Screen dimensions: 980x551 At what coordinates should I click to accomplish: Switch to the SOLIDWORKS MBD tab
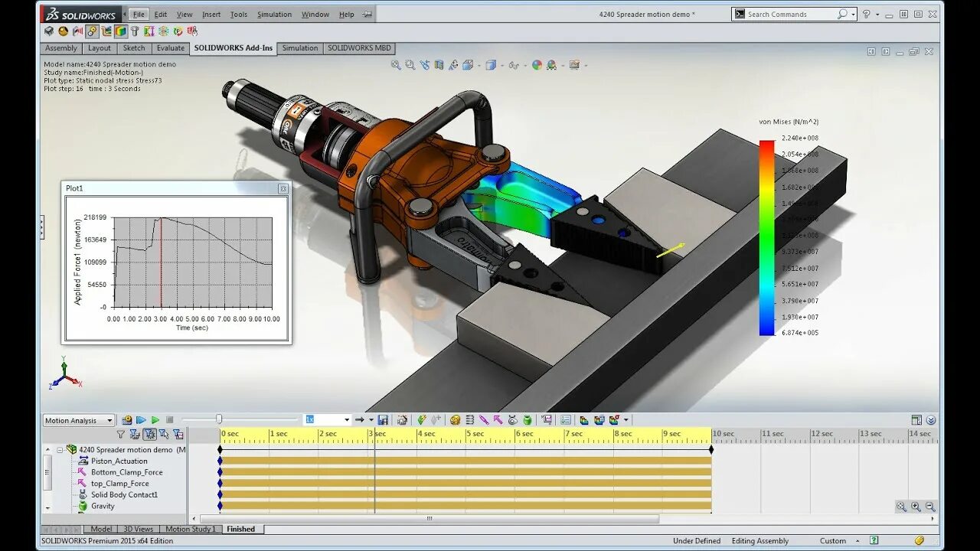[359, 48]
